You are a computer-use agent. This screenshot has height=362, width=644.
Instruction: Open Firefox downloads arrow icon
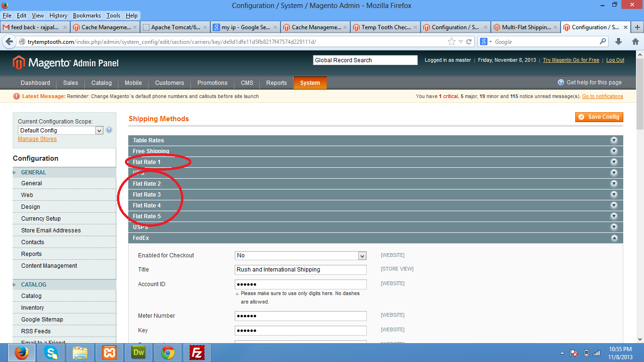619,41
